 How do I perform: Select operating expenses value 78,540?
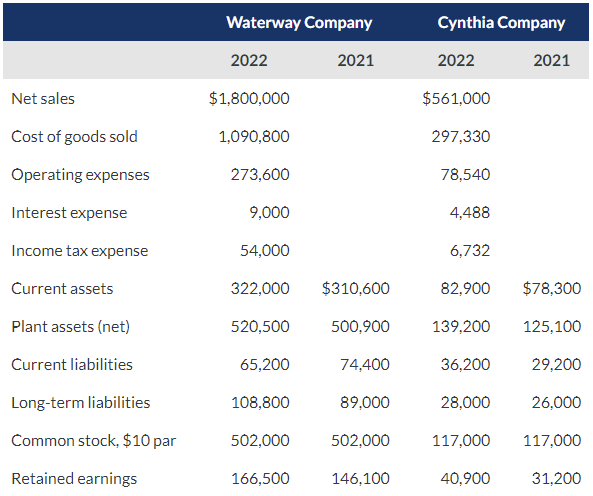[x=466, y=175]
